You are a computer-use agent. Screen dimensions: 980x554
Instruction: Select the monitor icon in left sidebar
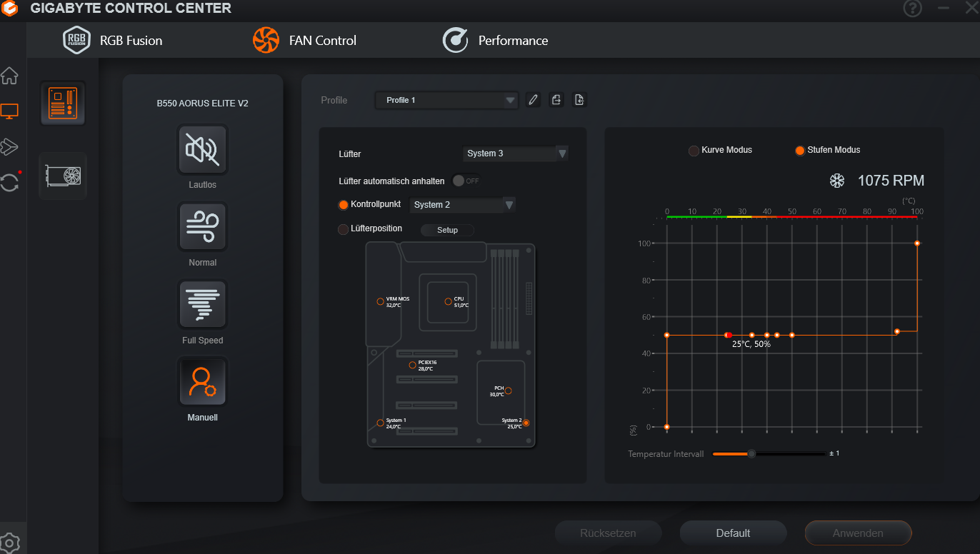point(9,111)
